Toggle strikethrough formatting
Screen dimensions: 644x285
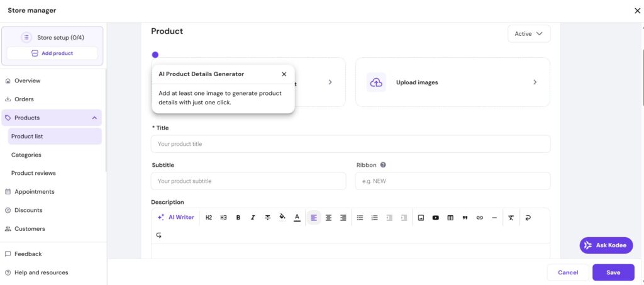pyautogui.click(x=267, y=218)
